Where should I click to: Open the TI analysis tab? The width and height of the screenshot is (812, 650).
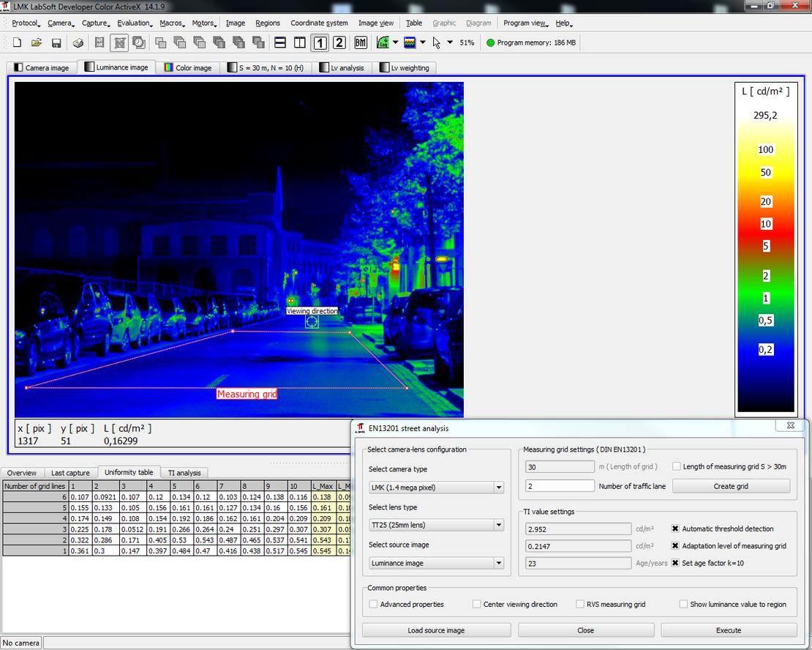[x=184, y=473]
